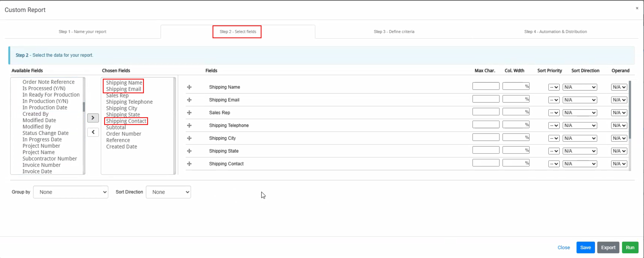Viewport: 644px width, 258px height.
Task: Click drag handle next to Sales Rep
Action: pyautogui.click(x=189, y=112)
